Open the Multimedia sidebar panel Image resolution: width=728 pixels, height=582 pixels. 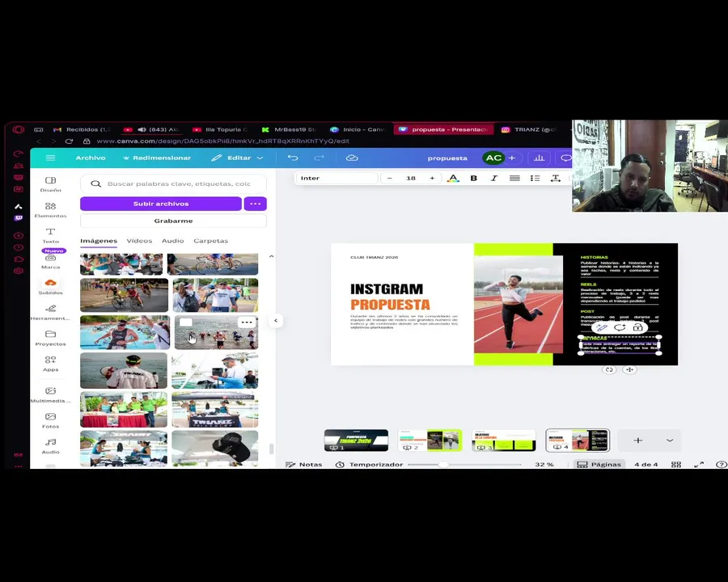[x=51, y=394]
